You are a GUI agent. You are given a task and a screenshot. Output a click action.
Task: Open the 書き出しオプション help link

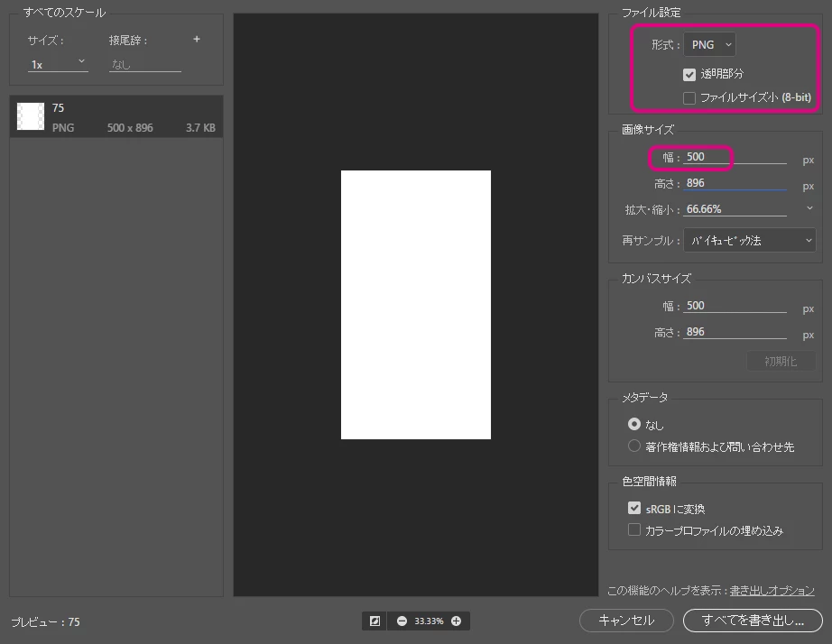coord(772,591)
